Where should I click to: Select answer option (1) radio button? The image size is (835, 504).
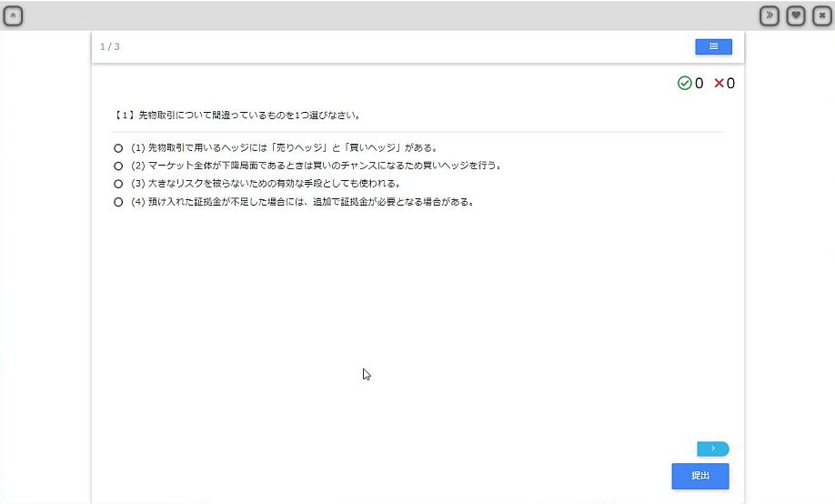pos(118,148)
